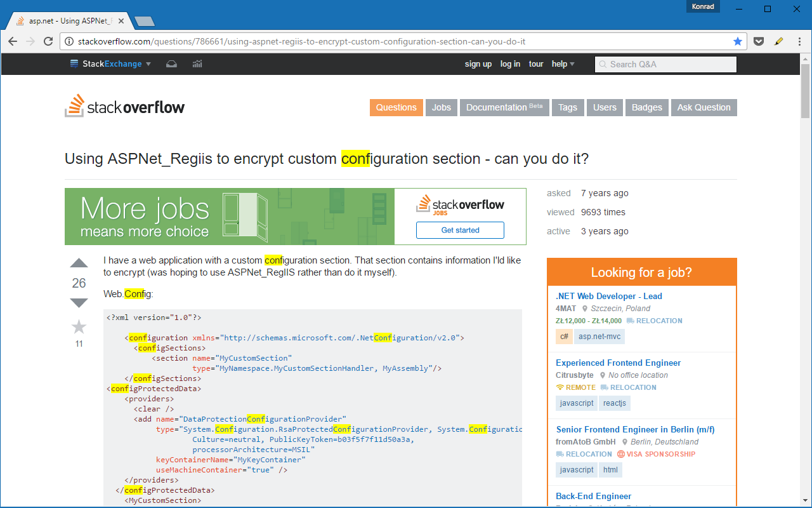The height and width of the screenshot is (508, 812).
Task: Open the Back-End Engineer job link
Action: coord(593,496)
